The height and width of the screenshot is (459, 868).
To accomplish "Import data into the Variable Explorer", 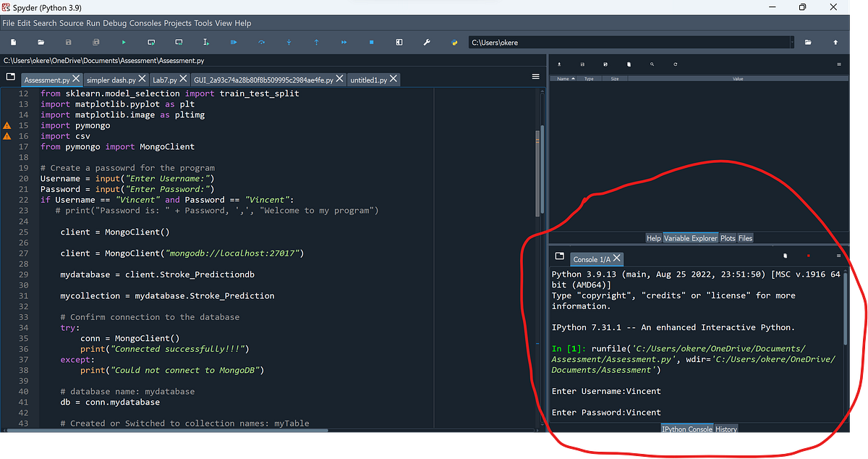I will [559, 64].
